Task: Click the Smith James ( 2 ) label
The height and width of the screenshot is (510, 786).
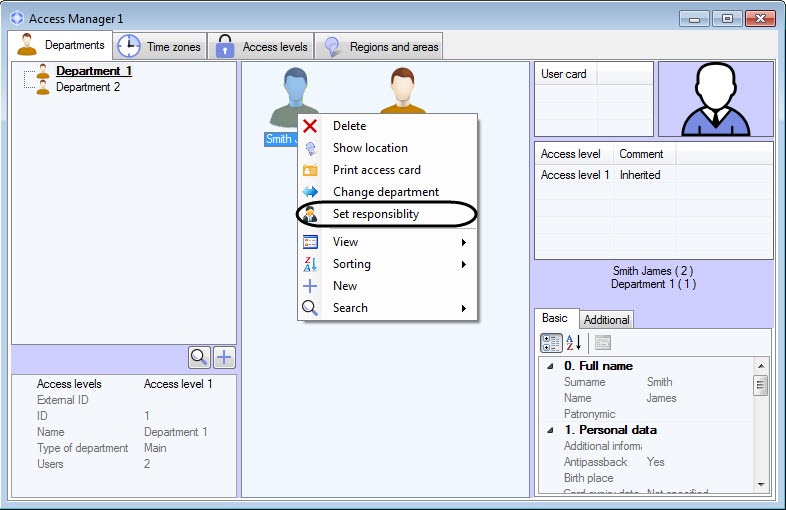Action: (653, 271)
